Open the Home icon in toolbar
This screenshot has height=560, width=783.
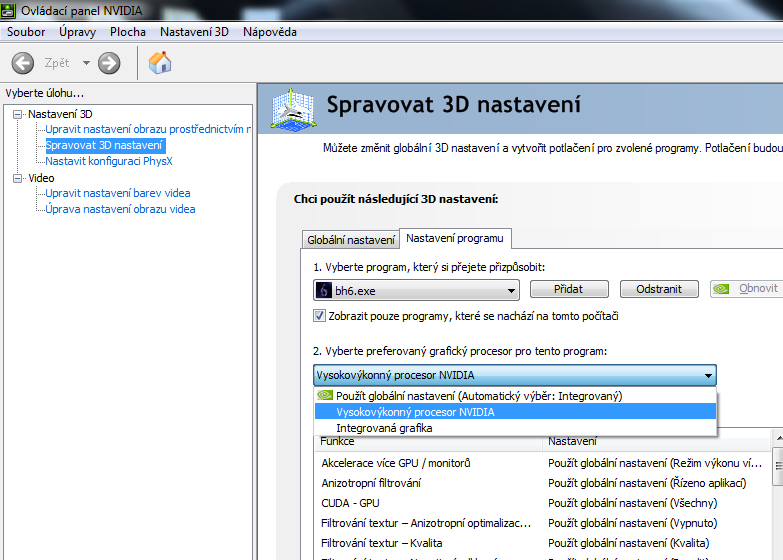tap(160, 63)
